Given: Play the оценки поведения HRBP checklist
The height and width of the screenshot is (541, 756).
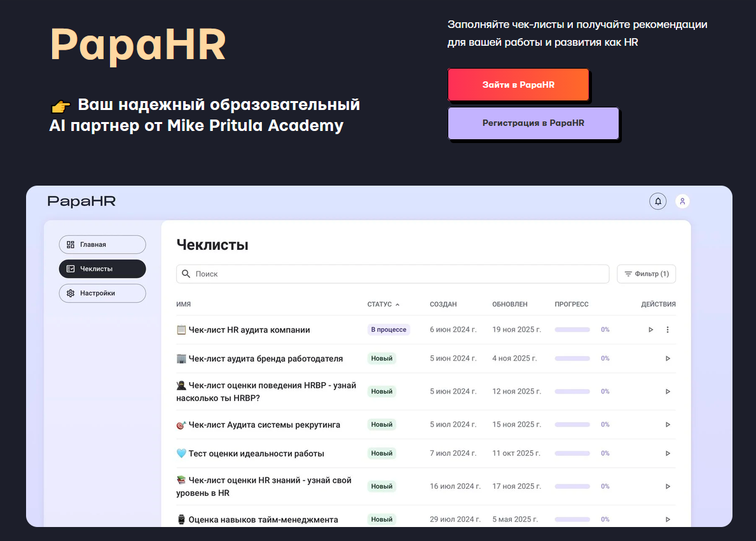Looking at the screenshot, I should pos(668,392).
